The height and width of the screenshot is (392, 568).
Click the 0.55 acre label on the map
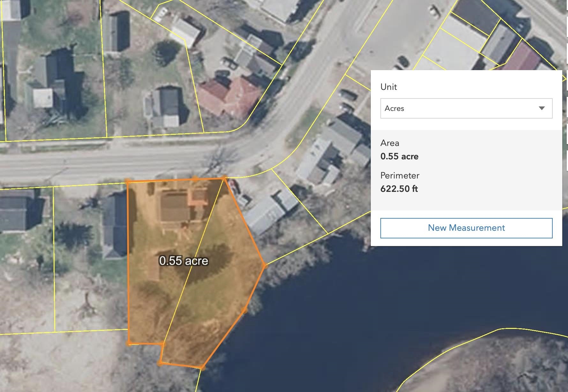click(x=183, y=261)
